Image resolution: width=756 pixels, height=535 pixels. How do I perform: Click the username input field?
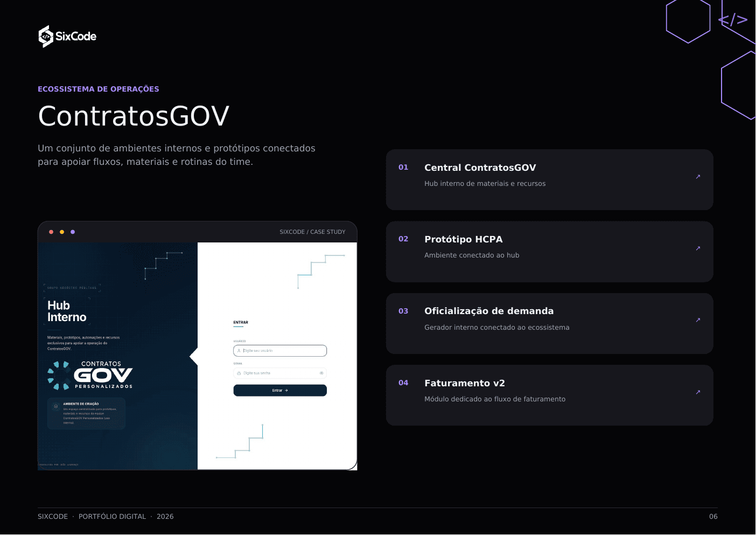[x=280, y=351]
